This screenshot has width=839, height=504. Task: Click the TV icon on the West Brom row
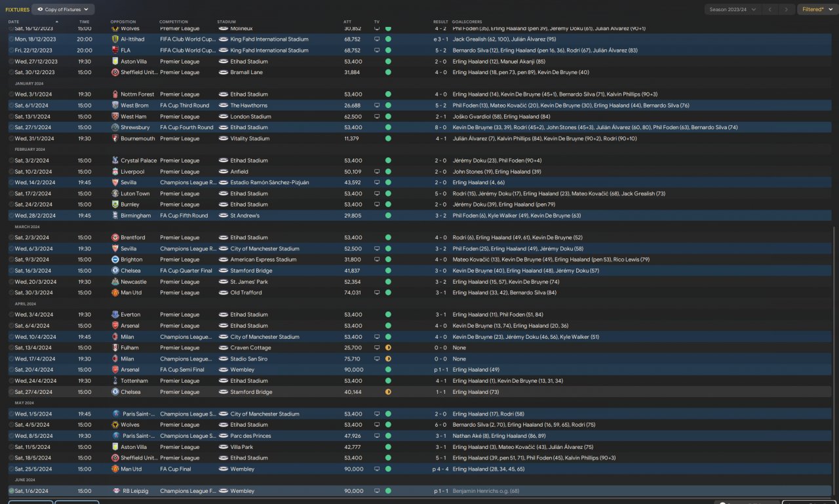point(377,106)
